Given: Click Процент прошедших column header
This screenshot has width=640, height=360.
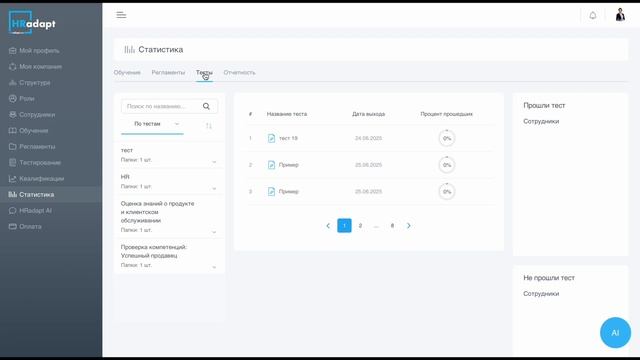Looking at the screenshot, I should pos(447,114).
